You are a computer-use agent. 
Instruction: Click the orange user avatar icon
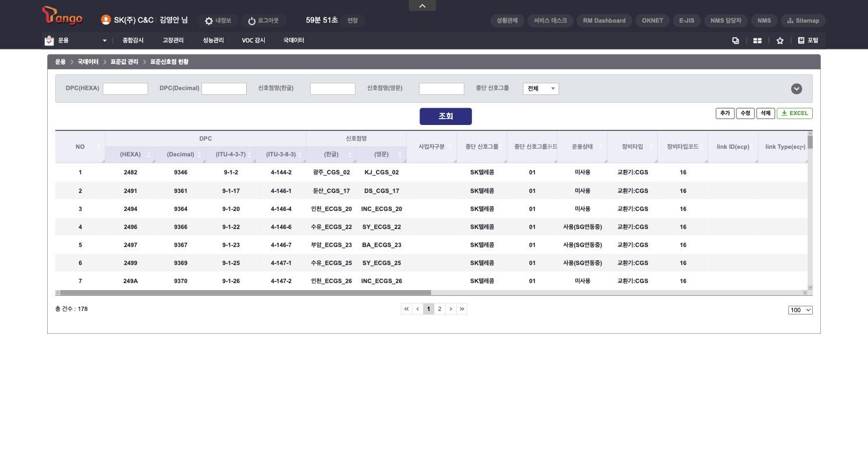[x=106, y=20]
